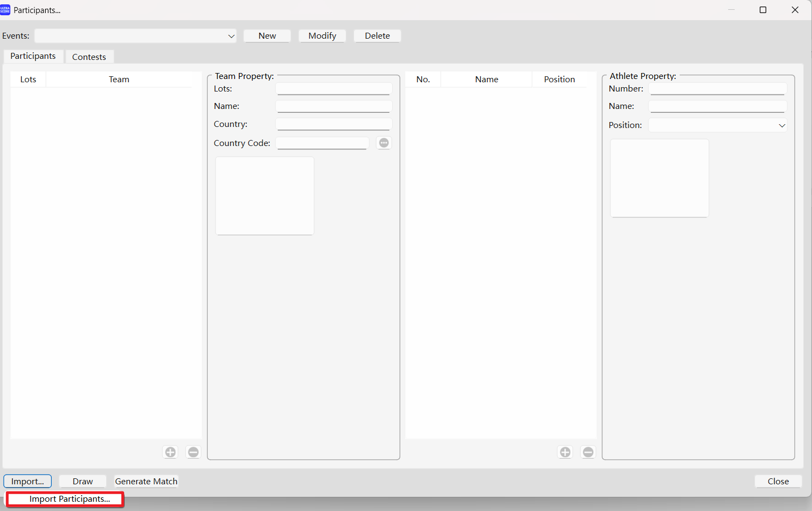
Task: Expand the Events dropdown
Action: 231,36
